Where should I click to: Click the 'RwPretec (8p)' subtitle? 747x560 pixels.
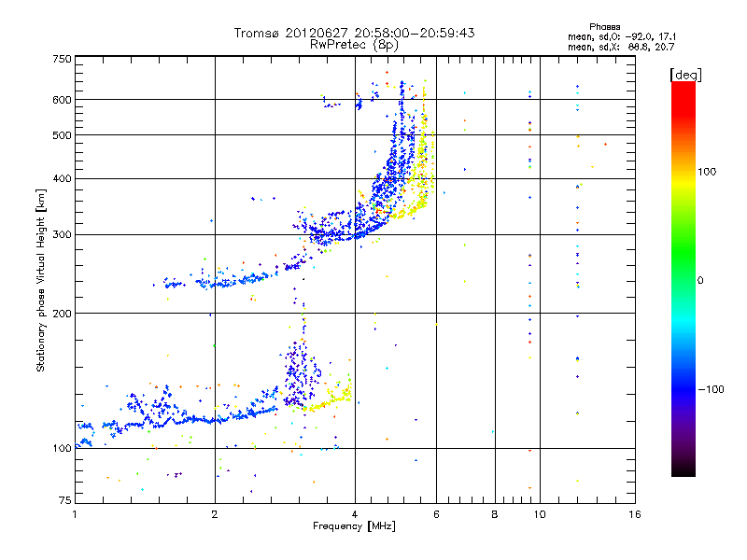[x=354, y=45]
